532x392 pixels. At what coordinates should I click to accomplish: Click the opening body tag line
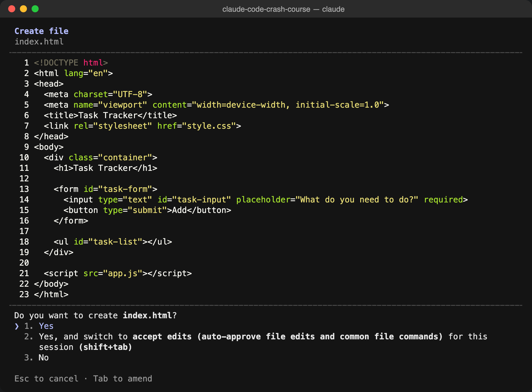click(49, 147)
